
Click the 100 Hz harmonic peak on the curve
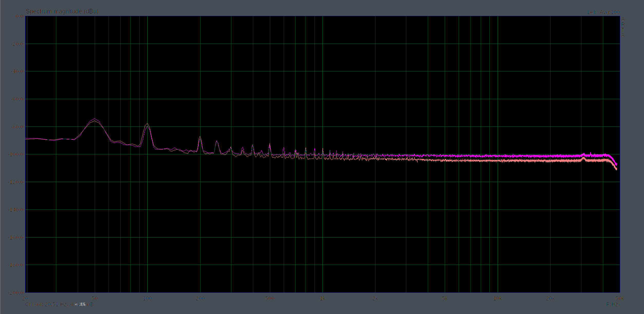(147, 124)
